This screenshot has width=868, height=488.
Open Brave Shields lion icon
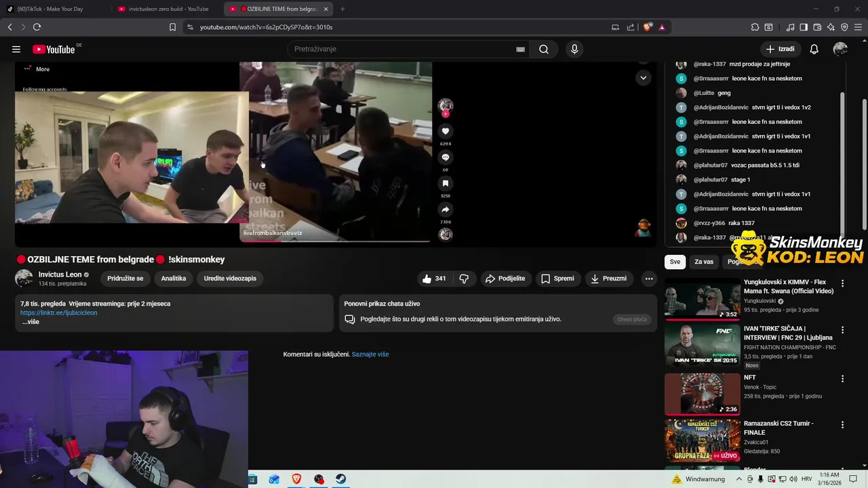click(648, 27)
